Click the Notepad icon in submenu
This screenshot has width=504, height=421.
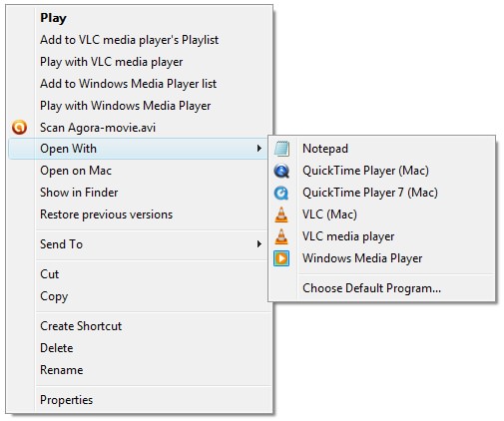coord(281,149)
